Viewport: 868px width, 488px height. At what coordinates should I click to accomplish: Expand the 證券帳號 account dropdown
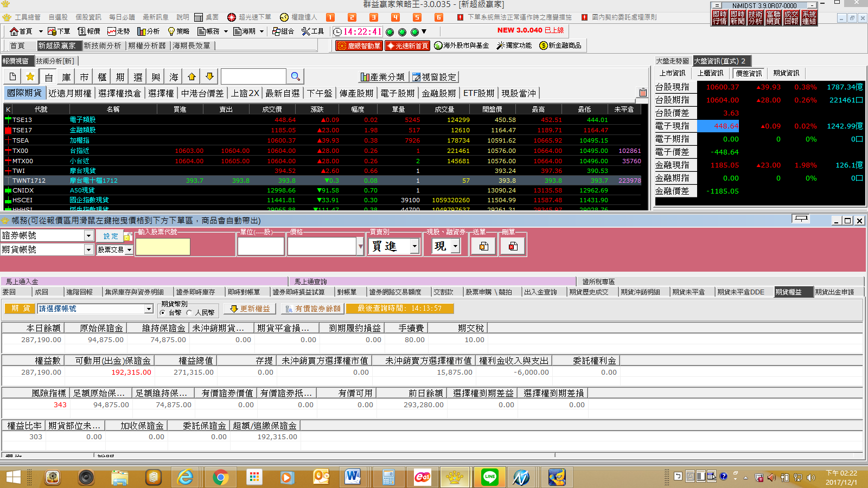pyautogui.click(x=89, y=235)
